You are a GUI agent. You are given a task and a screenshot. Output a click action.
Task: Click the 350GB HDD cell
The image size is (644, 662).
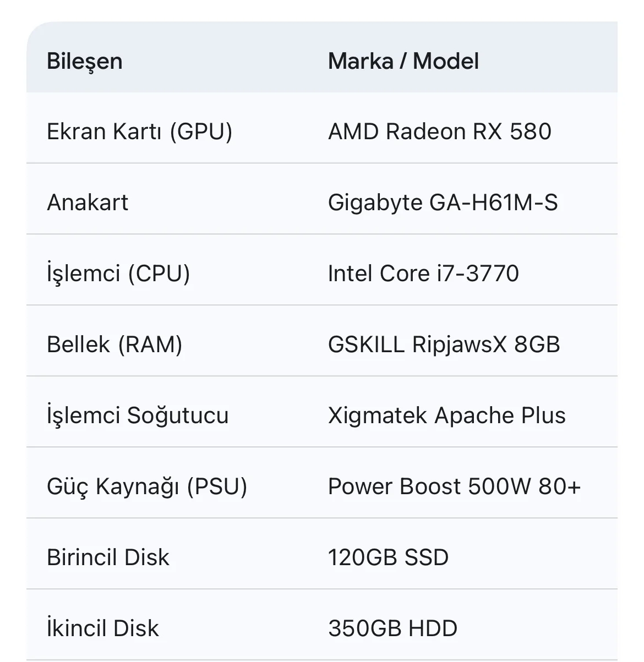(x=392, y=628)
